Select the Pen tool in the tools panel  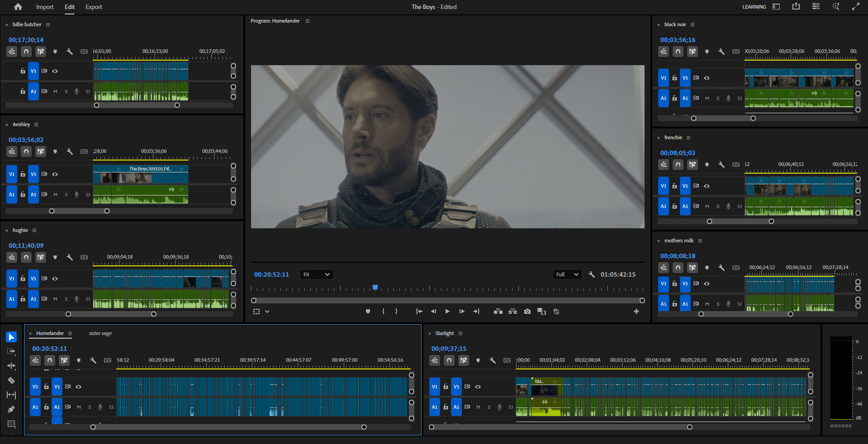[x=11, y=410]
